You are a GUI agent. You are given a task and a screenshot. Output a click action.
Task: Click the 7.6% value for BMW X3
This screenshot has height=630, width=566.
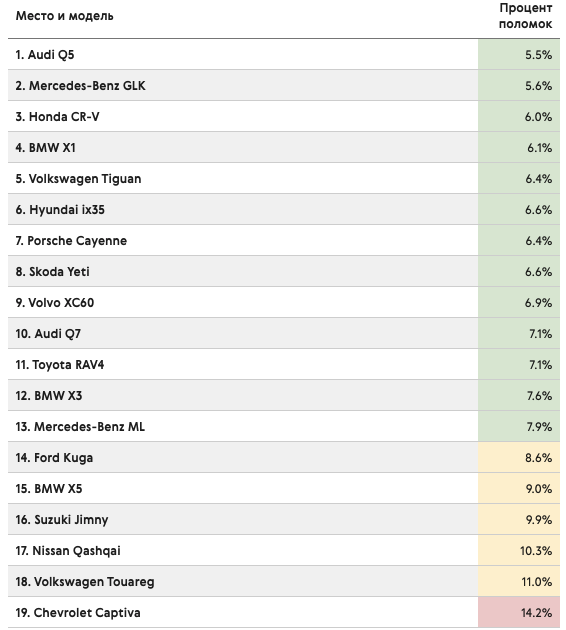(539, 396)
